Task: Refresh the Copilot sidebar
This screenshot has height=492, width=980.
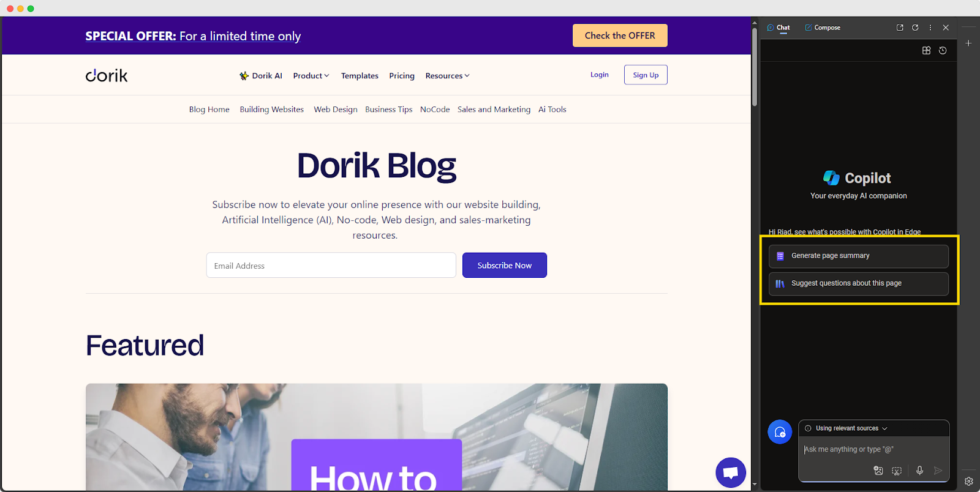Action: (915, 28)
